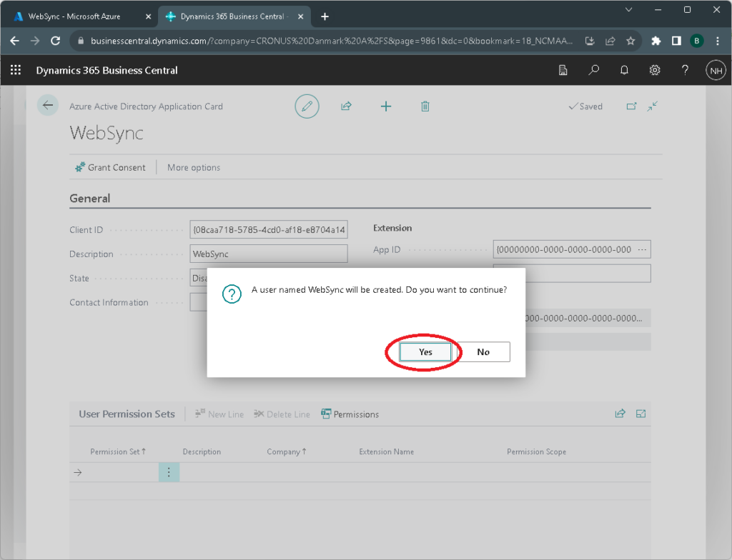The height and width of the screenshot is (560, 732).
Task: Open the More options menu
Action: pos(193,167)
